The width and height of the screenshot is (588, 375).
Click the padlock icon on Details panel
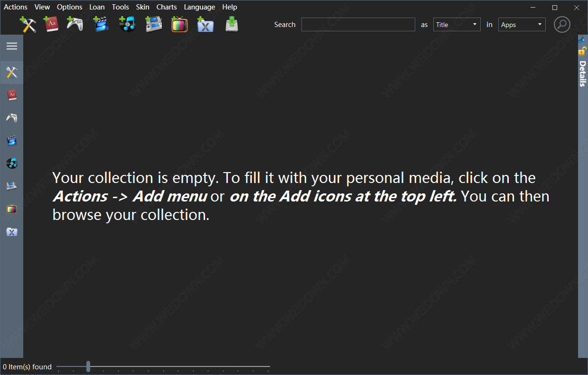pos(583,51)
